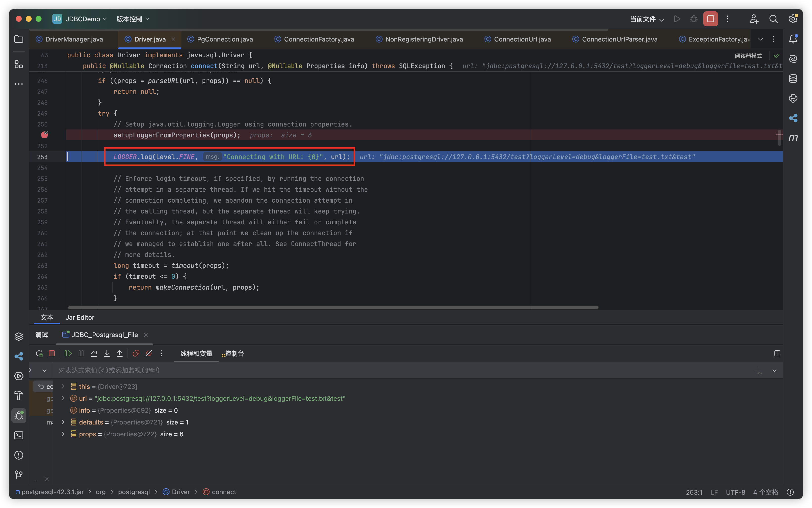Screen dimensions: 812x508
Task: Open current file run configuration dropdown
Action: 647,19
